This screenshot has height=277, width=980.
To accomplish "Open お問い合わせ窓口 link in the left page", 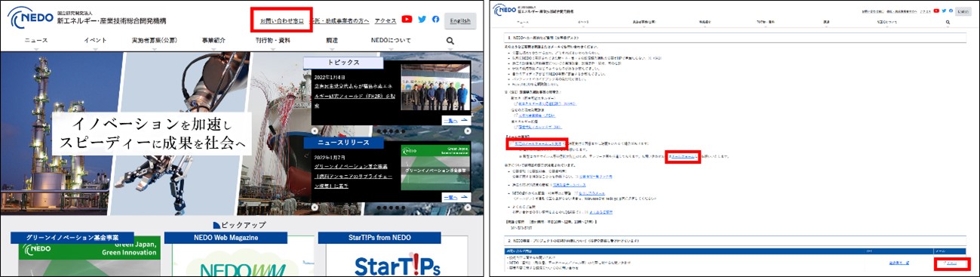I will coord(281,20).
